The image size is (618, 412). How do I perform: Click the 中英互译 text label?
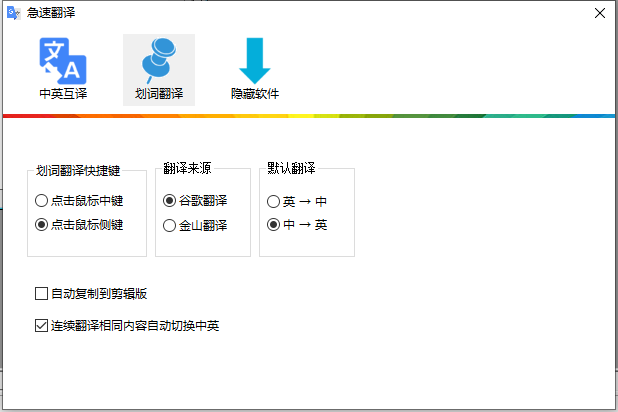(63, 94)
